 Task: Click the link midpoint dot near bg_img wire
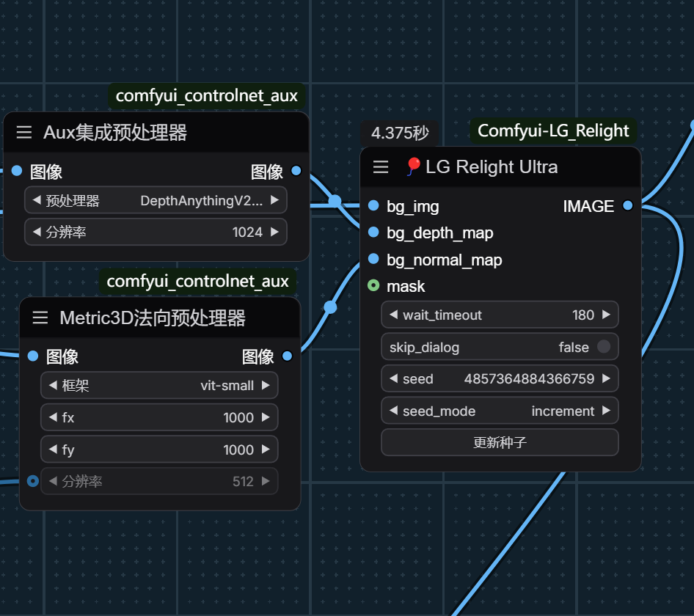pyautogui.click(x=335, y=202)
